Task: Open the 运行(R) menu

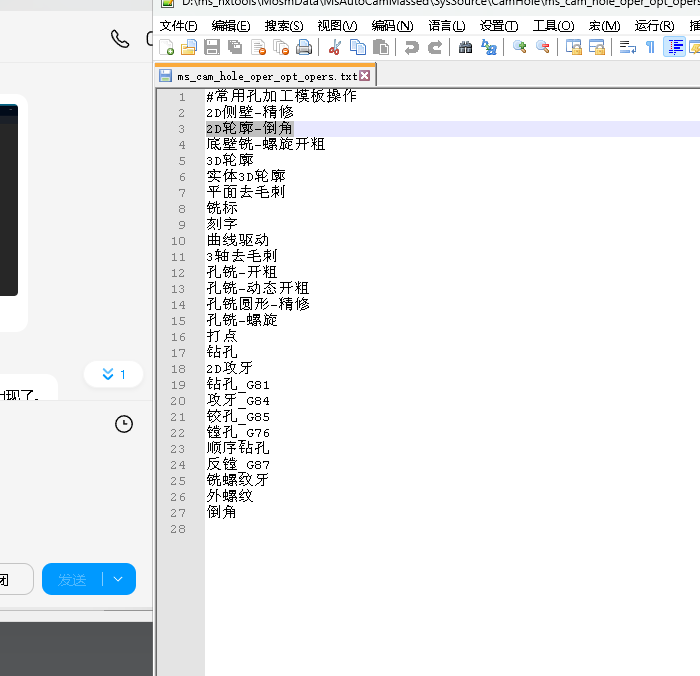Action: 654,26
